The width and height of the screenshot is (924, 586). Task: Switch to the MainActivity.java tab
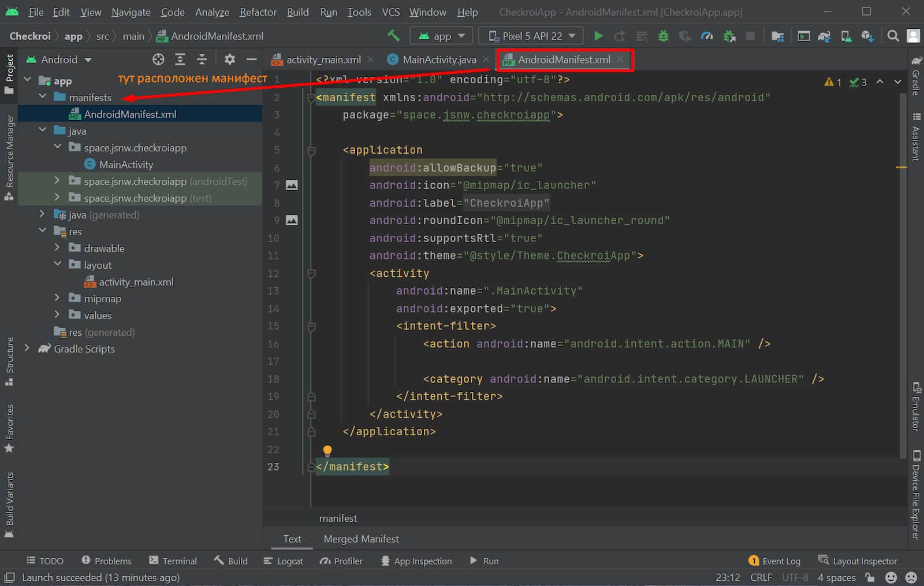click(x=439, y=60)
